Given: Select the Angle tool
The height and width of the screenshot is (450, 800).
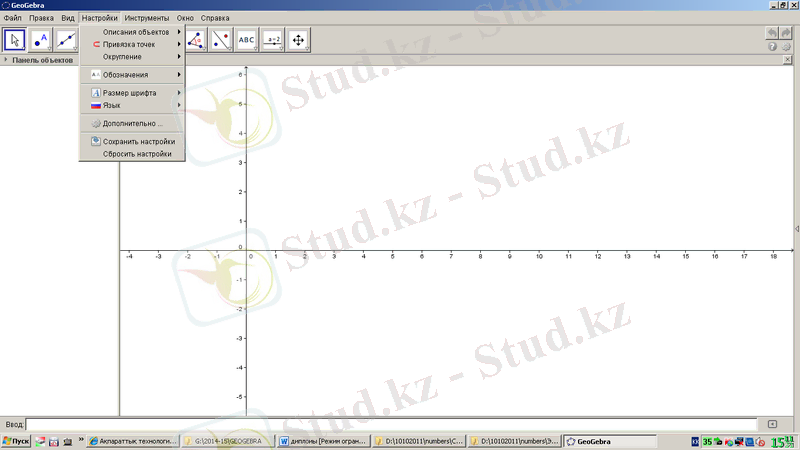Looking at the screenshot, I should pyautogui.click(x=196, y=40).
